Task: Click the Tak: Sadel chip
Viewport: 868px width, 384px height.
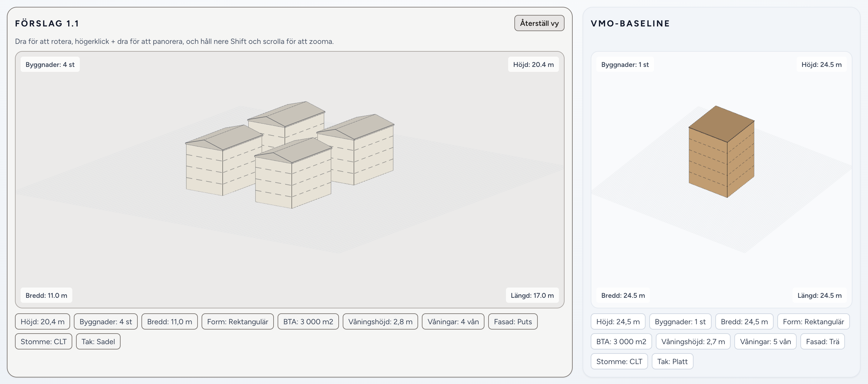Action: coord(98,342)
